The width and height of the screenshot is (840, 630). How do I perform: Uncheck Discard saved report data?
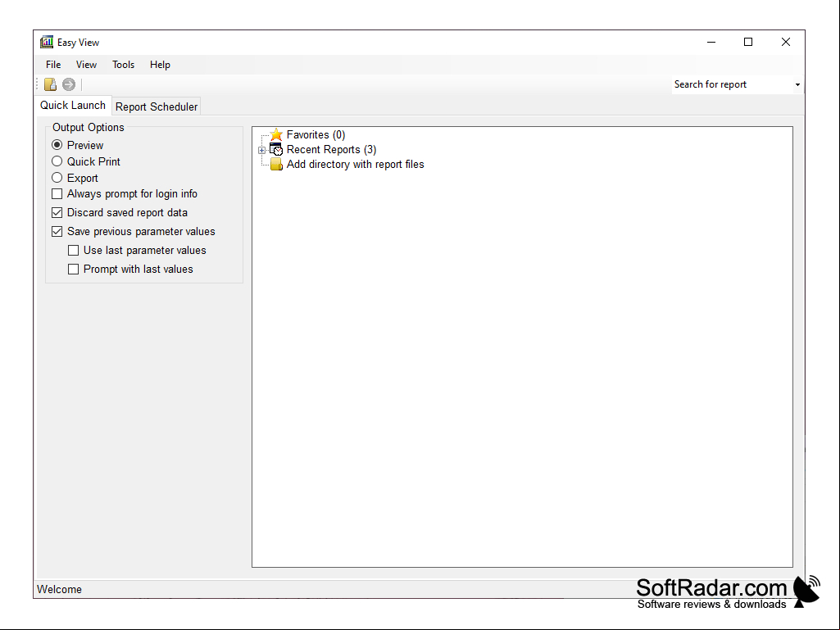click(57, 213)
